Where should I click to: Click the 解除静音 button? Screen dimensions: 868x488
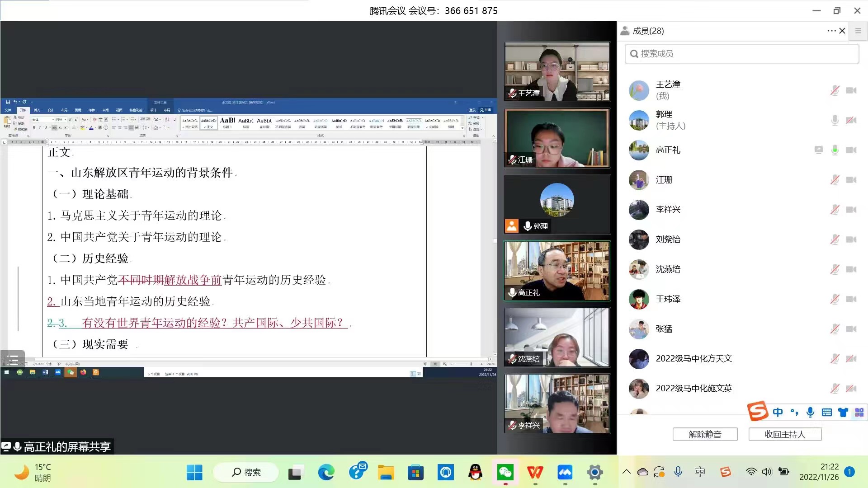tap(705, 434)
